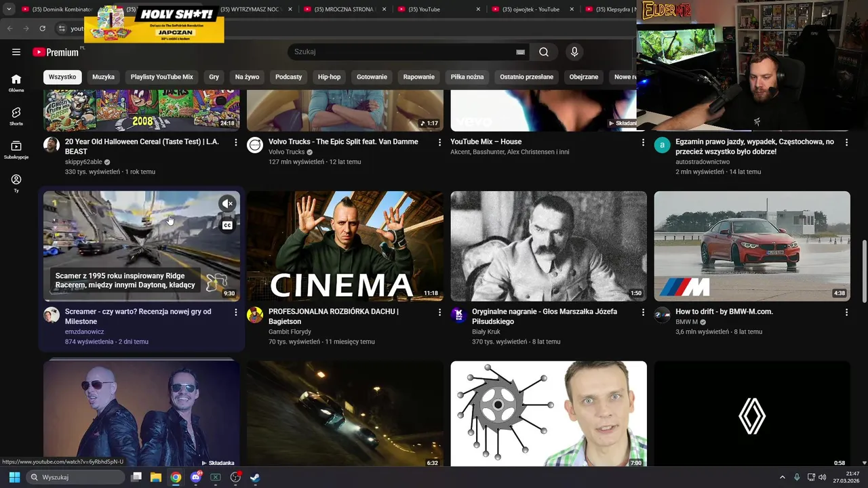Viewport: 868px width, 488px height.
Task: Click the page vertical scrollbar thumb
Action: 863,271
